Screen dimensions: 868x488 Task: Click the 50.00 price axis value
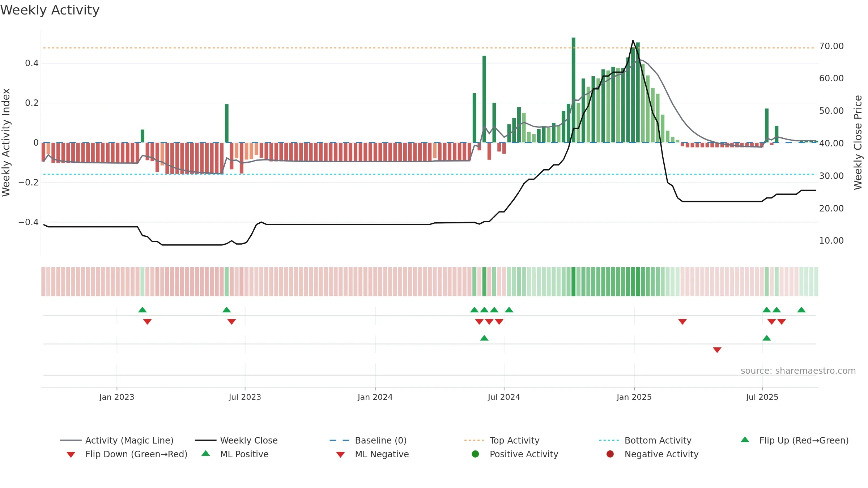(831, 111)
